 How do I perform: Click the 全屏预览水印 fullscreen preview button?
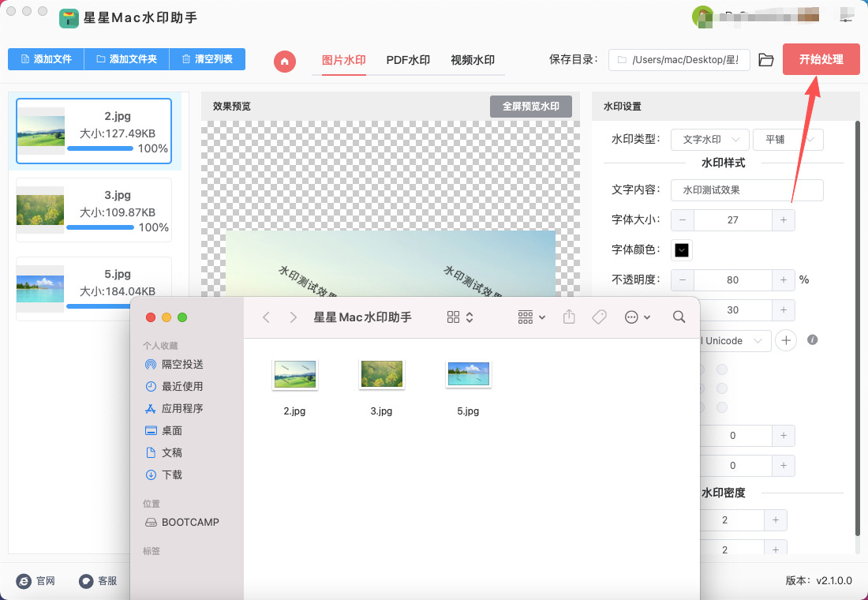[530, 107]
